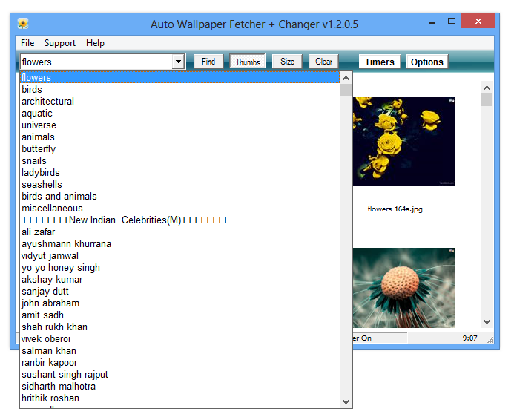Pick 'universe' from the list
This screenshot has height=420, width=514.
[x=180, y=125]
